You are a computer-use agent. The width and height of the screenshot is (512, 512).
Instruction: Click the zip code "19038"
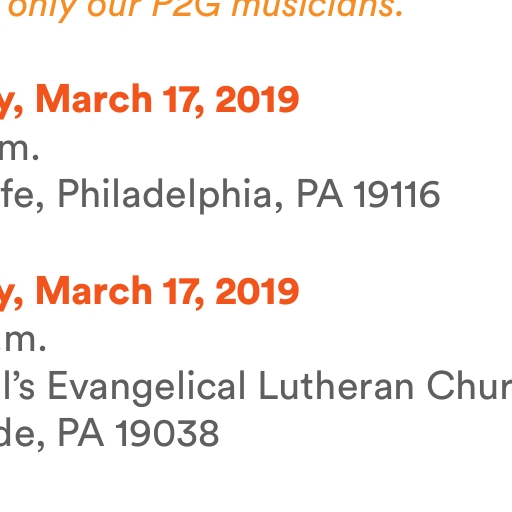(x=167, y=433)
